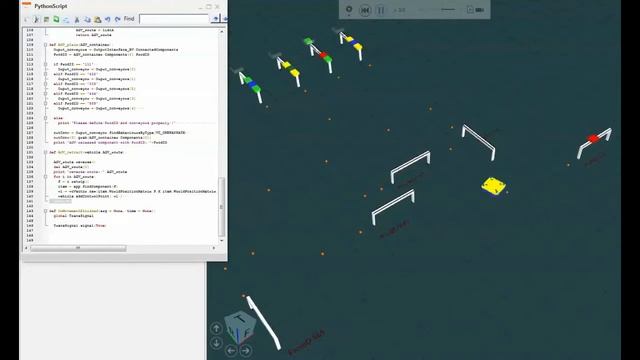Click the scroll-down arrow of the code editor
The image size is (640, 360).
(222, 240)
